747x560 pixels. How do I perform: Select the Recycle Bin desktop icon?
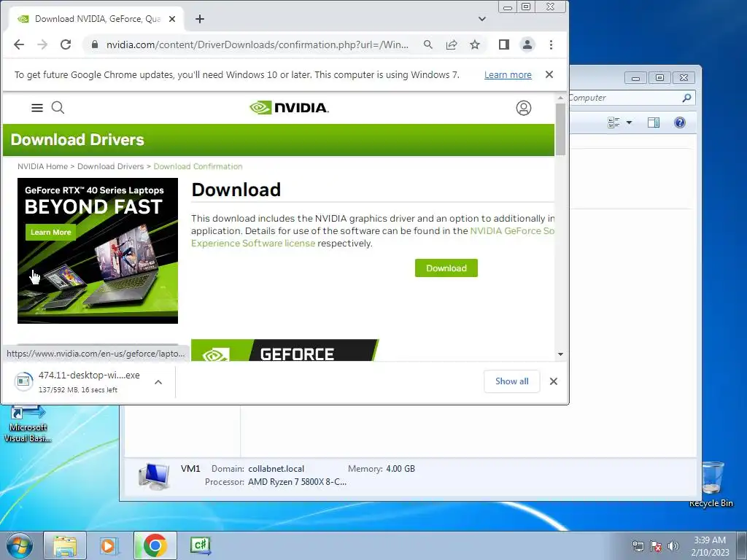711,484
